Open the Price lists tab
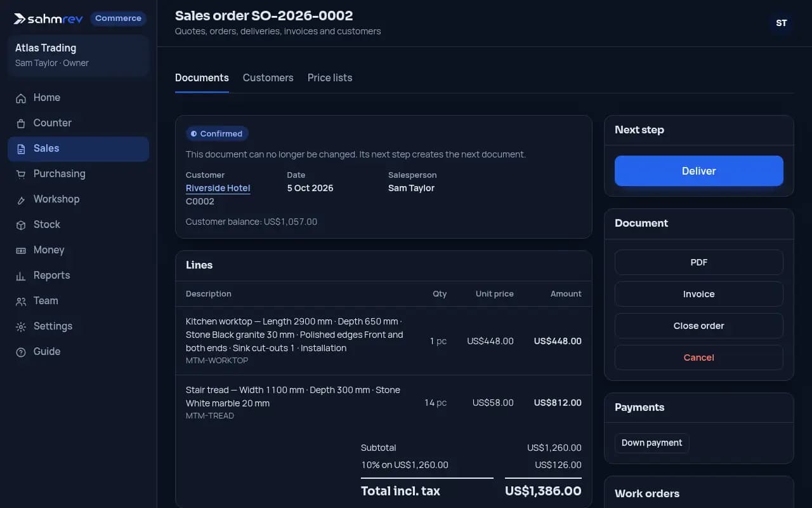The width and height of the screenshot is (812, 508). coord(330,77)
